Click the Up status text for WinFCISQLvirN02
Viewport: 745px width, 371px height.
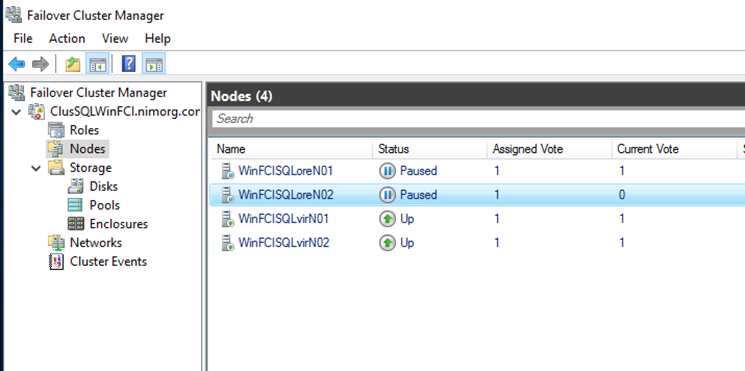point(407,243)
